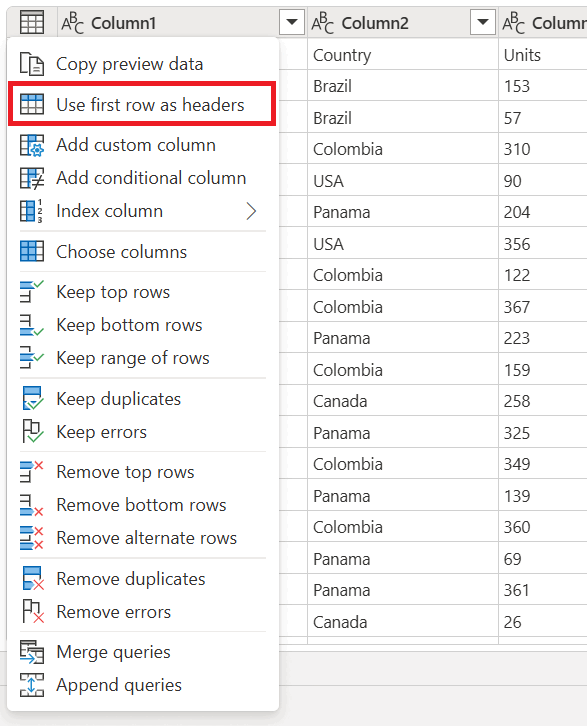Select the Column1 header label
This screenshot has width=587, height=726.
123,23
